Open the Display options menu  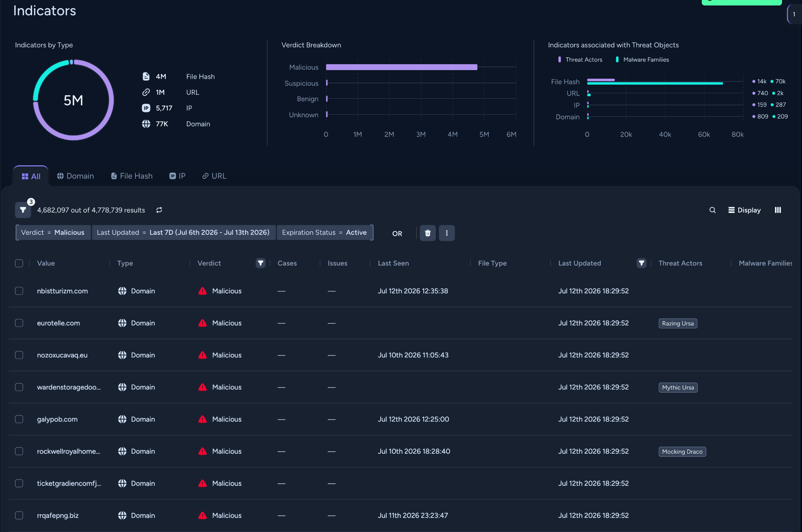click(744, 210)
